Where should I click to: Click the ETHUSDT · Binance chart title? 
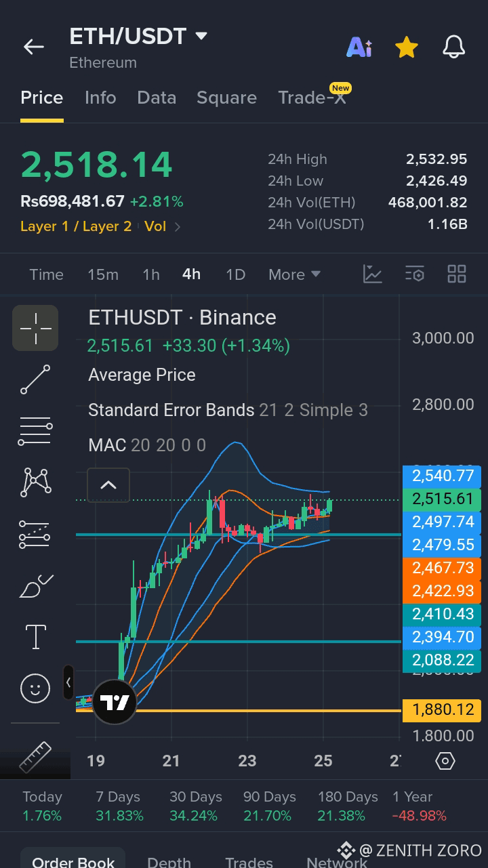(182, 318)
